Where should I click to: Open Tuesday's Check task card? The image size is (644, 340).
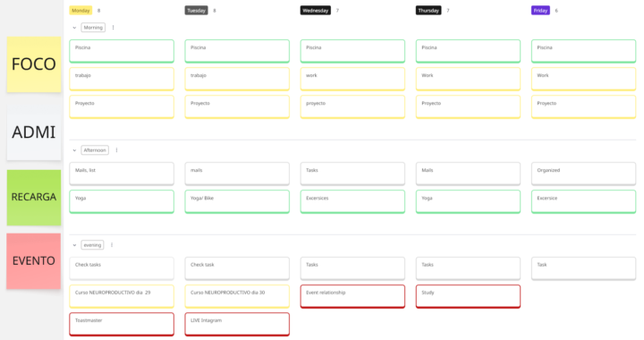[237, 268]
